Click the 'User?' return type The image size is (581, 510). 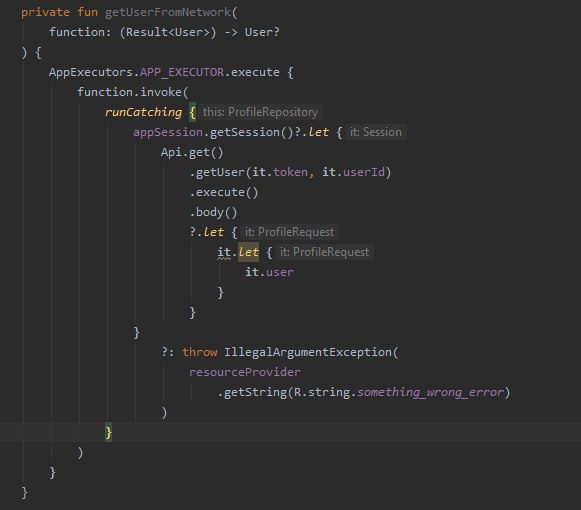coord(262,32)
